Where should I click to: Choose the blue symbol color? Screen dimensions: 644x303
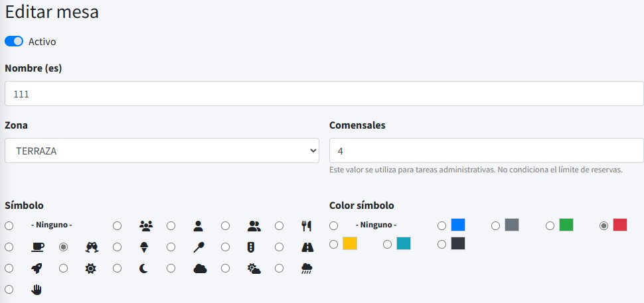click(442, 225)
